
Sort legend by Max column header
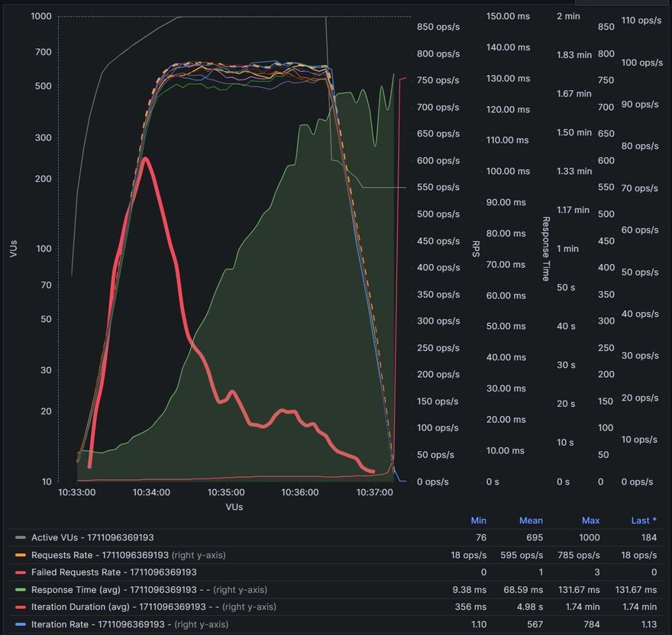tap(590, 521)
